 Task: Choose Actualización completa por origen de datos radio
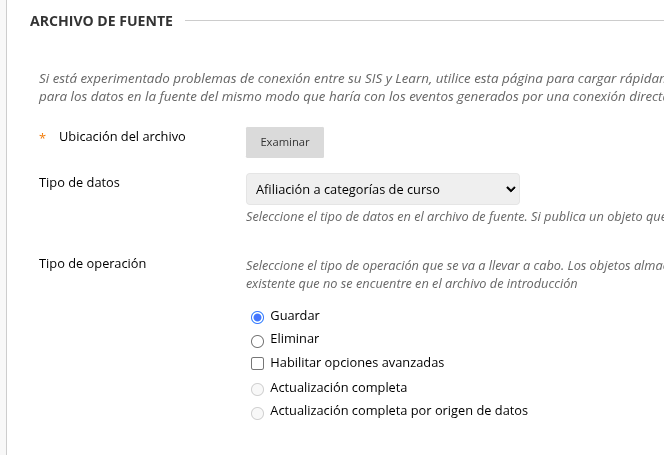[x=257, y=413]
